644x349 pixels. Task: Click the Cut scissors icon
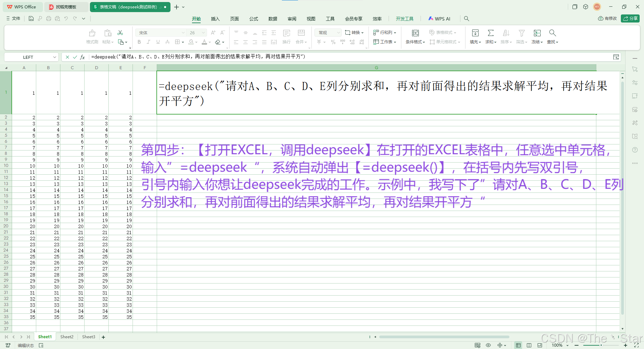click(120, 33)
